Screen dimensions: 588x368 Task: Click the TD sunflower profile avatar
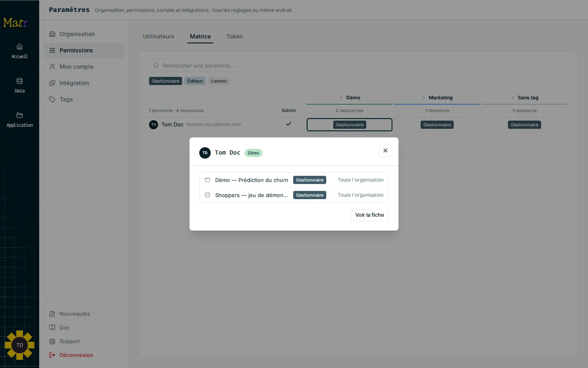point(20,345)
